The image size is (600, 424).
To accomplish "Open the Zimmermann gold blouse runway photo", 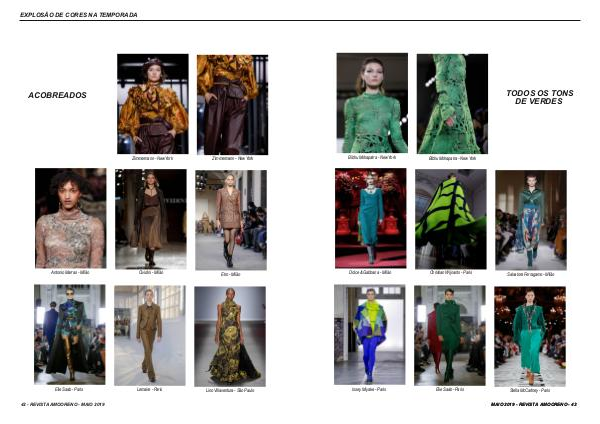I will coord(152,103).
